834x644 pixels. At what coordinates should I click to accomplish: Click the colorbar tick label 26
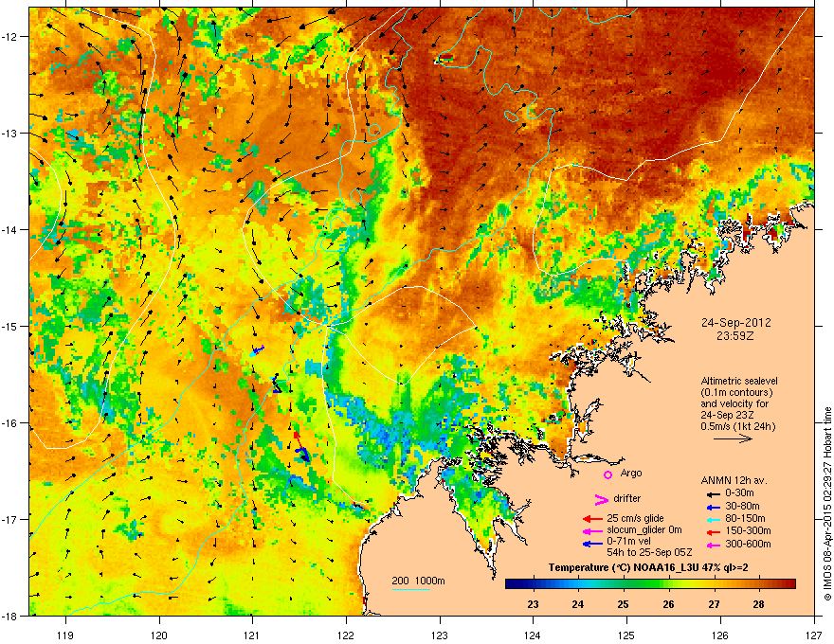click(668, 604)
